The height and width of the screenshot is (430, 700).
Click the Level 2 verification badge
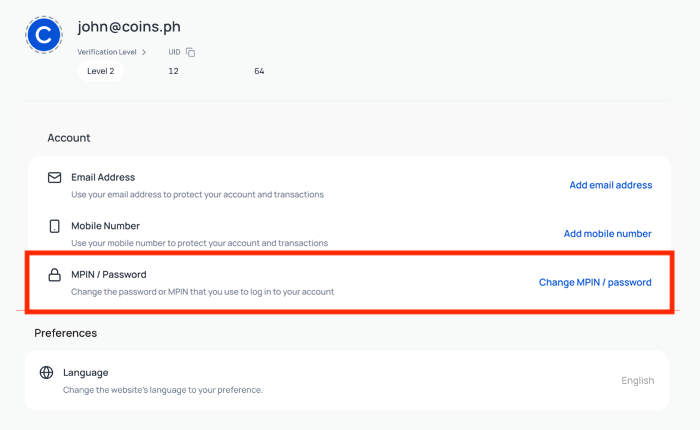click(x=100, y=71)
